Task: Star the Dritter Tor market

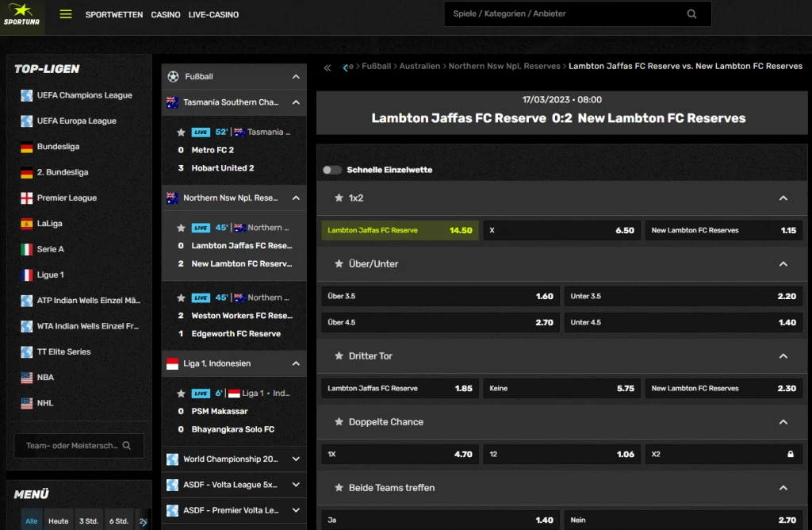Action: click(339, 356)
